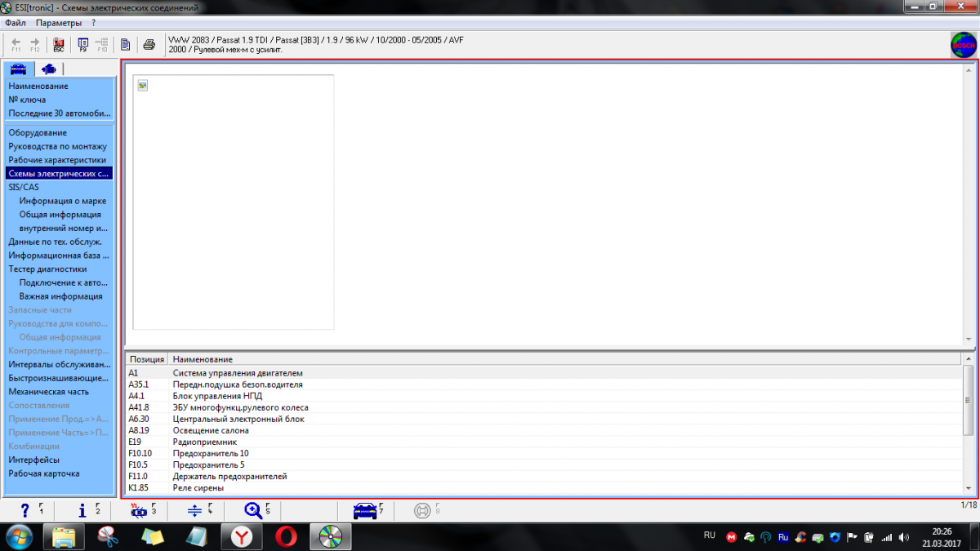Open Рабочая карточка sidebar entry

44,473
